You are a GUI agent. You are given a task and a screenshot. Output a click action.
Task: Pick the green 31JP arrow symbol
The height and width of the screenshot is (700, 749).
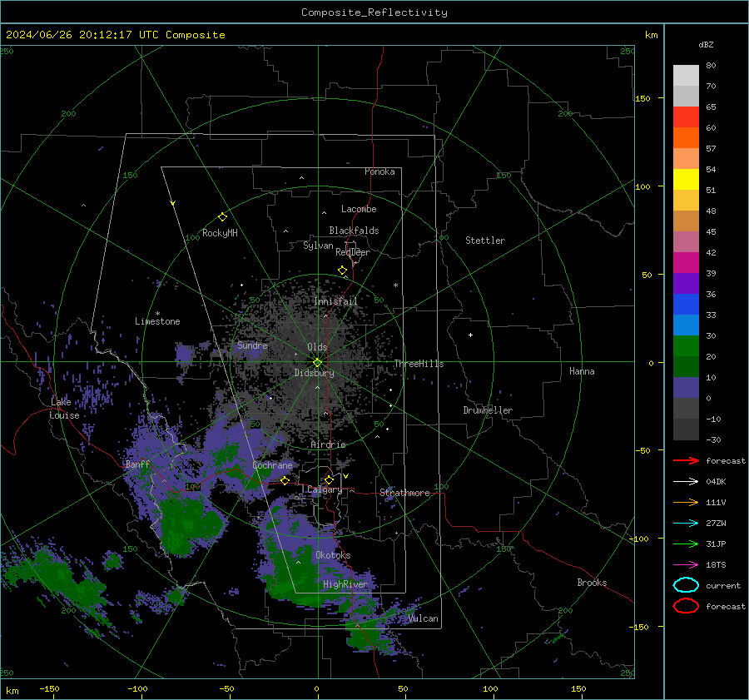coord(686,544)
